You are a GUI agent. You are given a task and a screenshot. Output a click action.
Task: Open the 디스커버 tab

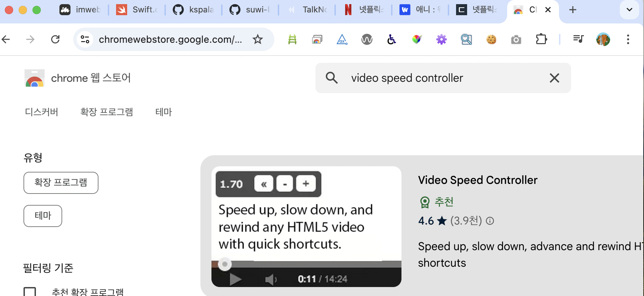(41, 112)
